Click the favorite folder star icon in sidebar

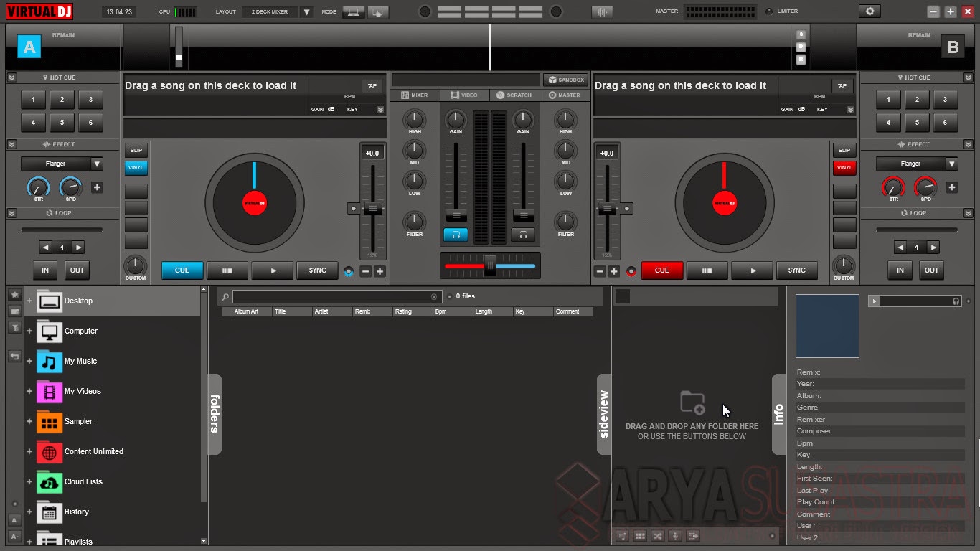[x=14, y=295]
